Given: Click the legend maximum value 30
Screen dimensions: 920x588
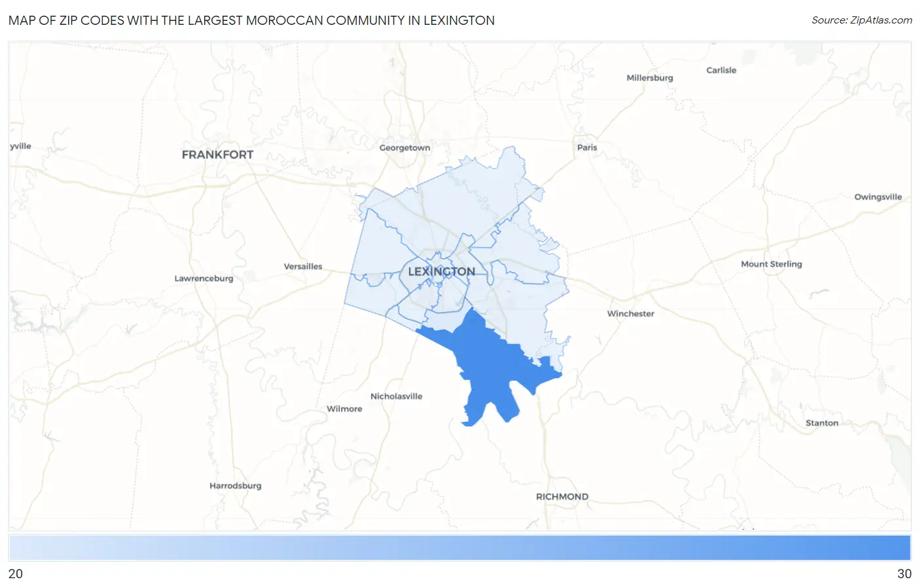Looking at the screenshot, I should pyautogui.click(x=904, y=574).
